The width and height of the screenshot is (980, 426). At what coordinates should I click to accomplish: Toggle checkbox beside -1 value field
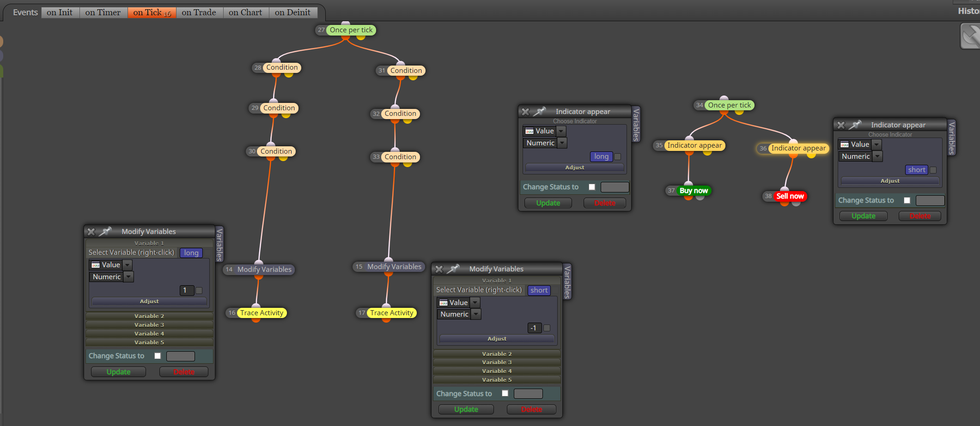click(547, 328)
